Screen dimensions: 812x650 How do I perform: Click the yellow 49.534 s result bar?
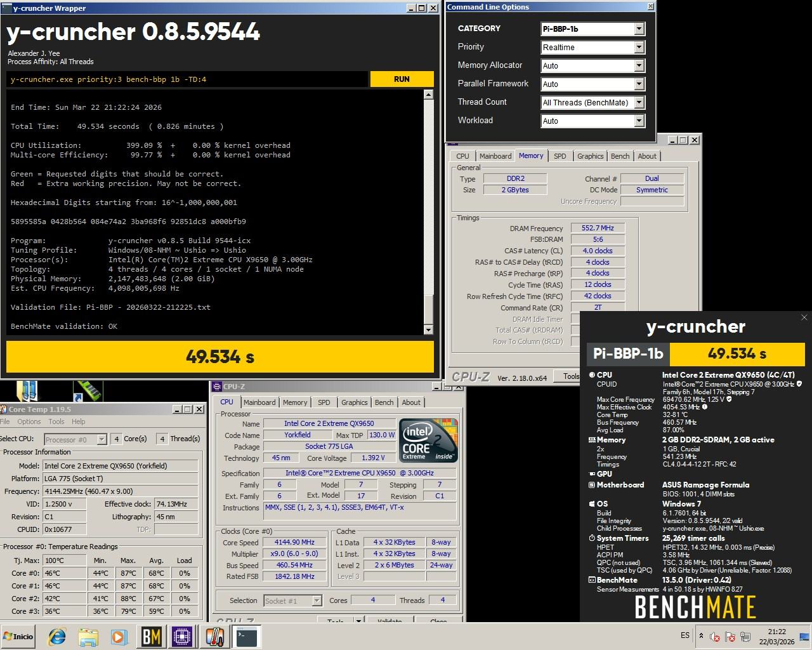[220, 357]
